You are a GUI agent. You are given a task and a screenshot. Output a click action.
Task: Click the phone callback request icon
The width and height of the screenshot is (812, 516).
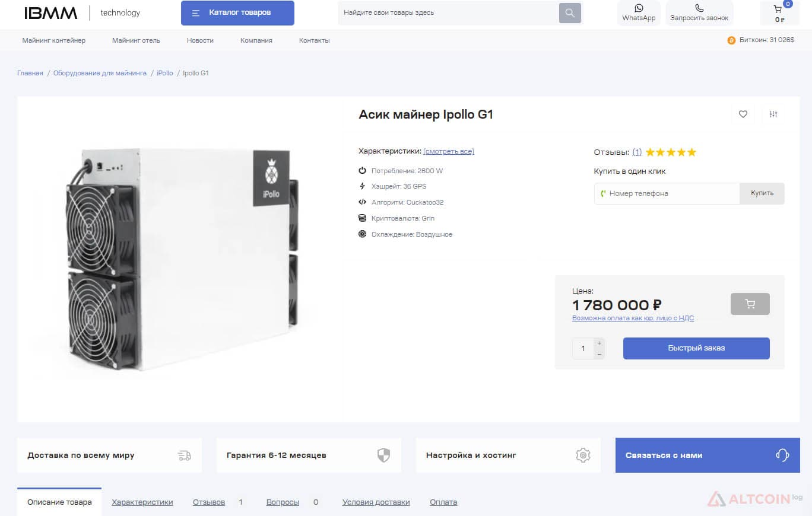pos(699,8)
